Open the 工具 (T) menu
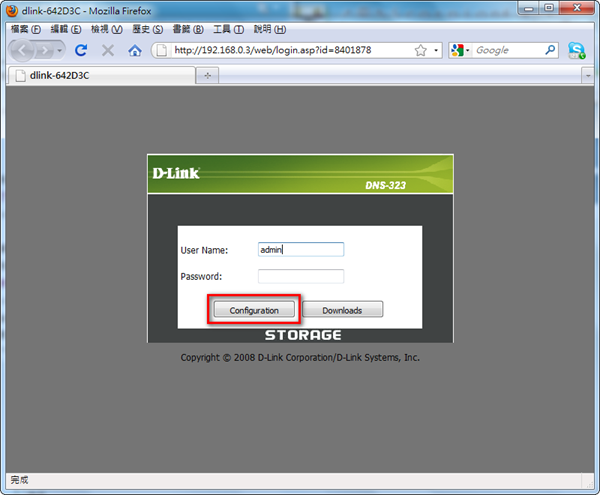Image resolution: width=600 pixels, height=495 pixels. [228, 29]
